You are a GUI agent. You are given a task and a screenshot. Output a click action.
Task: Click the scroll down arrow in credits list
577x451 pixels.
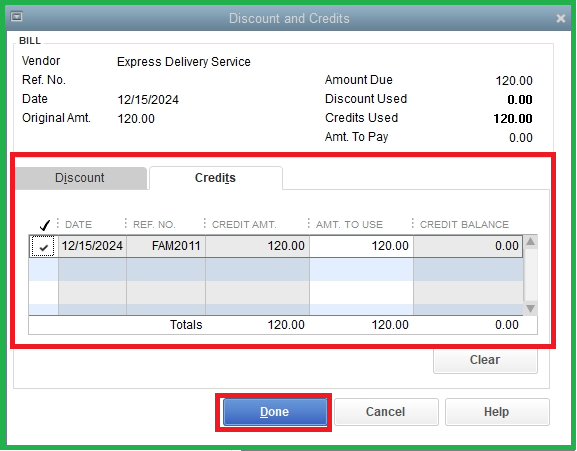pyautogui.click(x=530, y=308)
